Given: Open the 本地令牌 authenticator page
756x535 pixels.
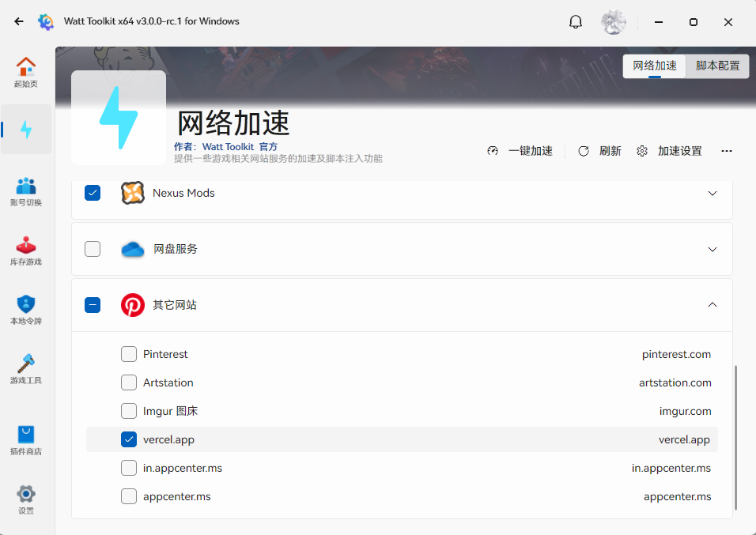Looking at the screenshot, I should coord(26,311).
